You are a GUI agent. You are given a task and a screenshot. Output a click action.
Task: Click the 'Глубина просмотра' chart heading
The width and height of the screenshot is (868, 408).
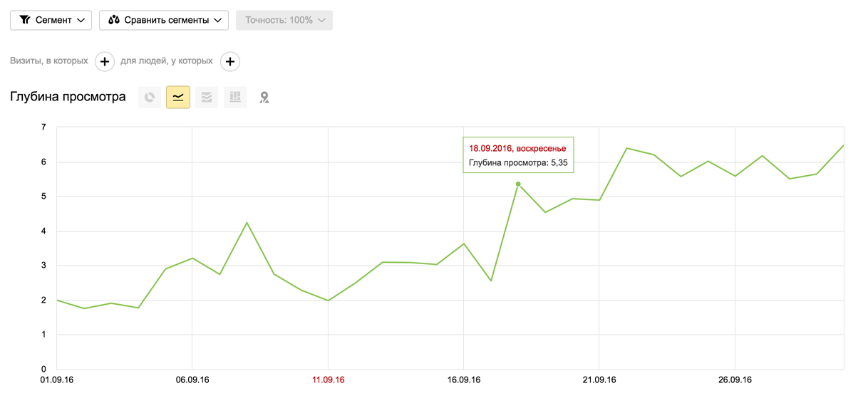pyautogui.click(x=68, y=97)
